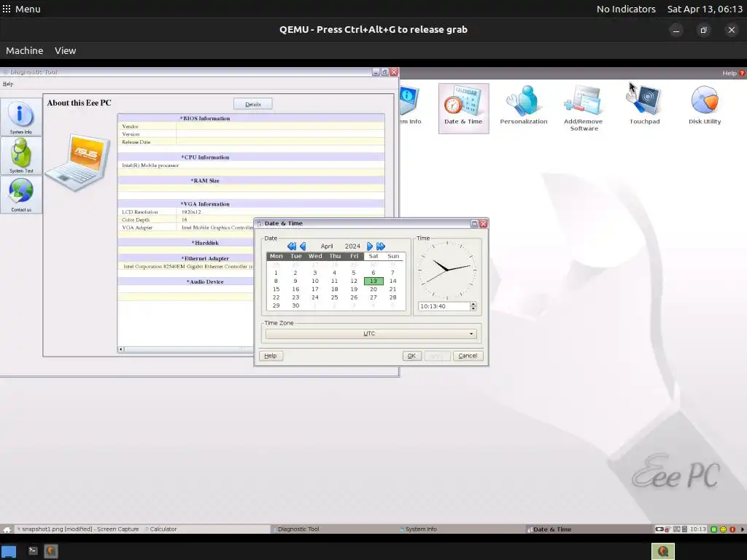The height and width of the screenshot is (560, 747).
Task: Click the battery icon in the Eee PC tray
Action: tap(659, 529)
